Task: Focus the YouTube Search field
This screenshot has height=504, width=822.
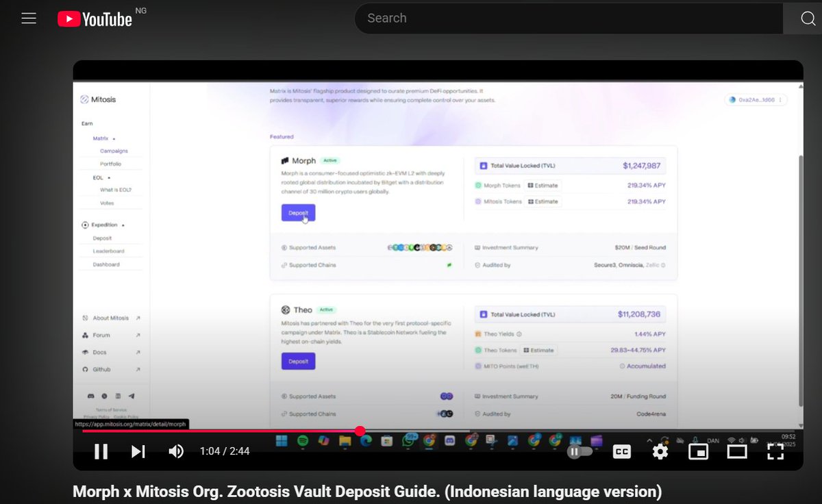Action: [569, 18]
